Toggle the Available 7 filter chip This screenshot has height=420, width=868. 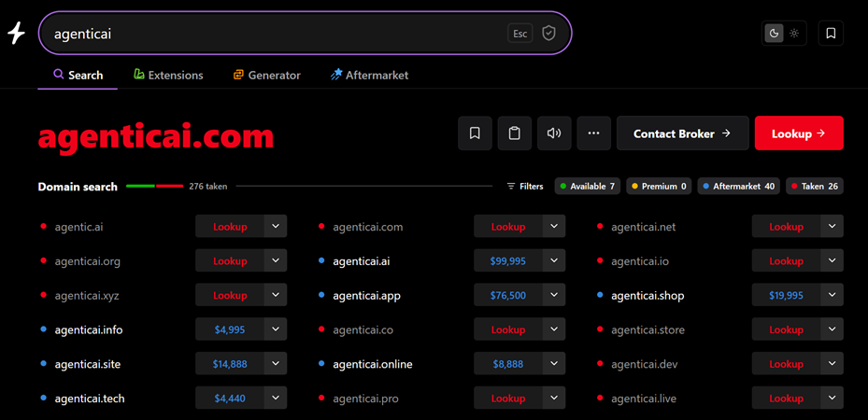[588, 187]
